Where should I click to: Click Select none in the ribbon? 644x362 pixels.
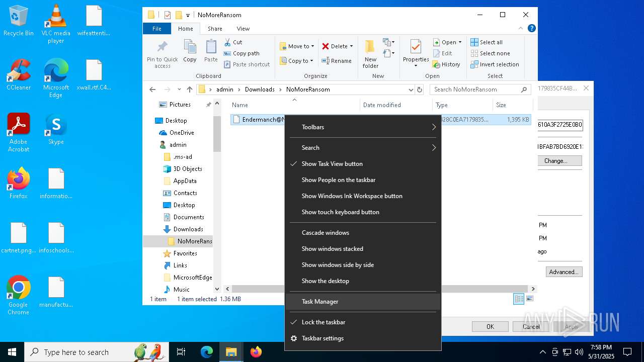tap(491, 53)
